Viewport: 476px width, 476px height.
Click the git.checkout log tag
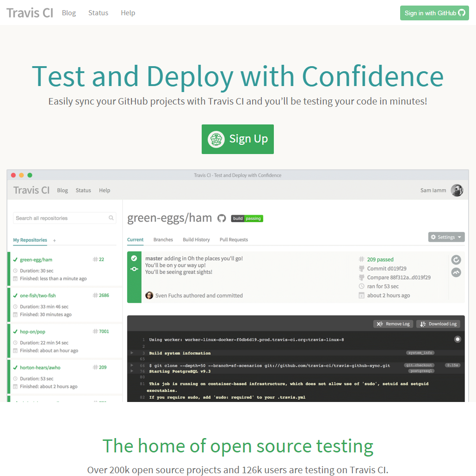pos(419,365)
